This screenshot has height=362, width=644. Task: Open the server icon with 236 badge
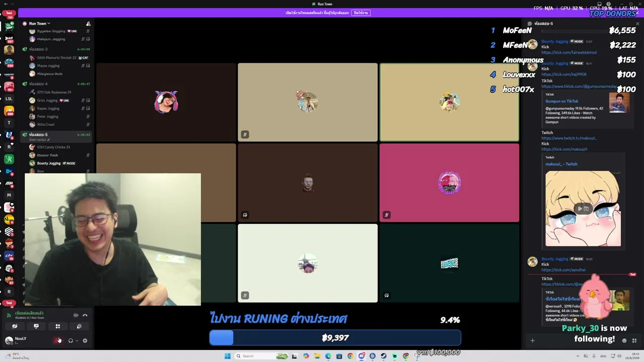coord(9,62)
